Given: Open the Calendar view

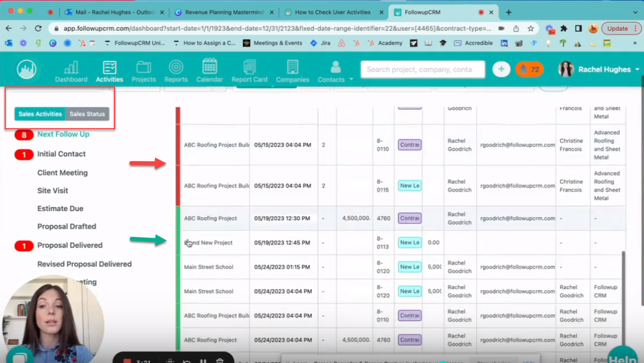Looking at the screenshot, I should [209, 71].
